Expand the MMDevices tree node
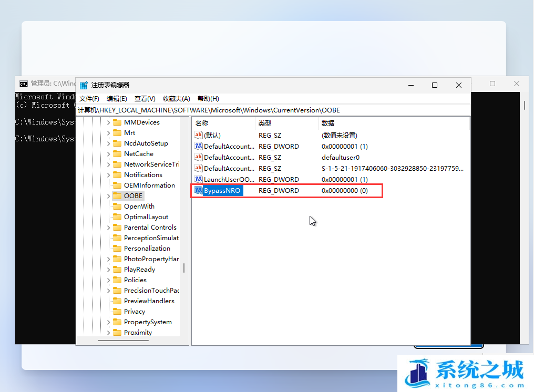The width and height of the screenshot is (534, 392). pyautogui.click(x=109, y=122)
